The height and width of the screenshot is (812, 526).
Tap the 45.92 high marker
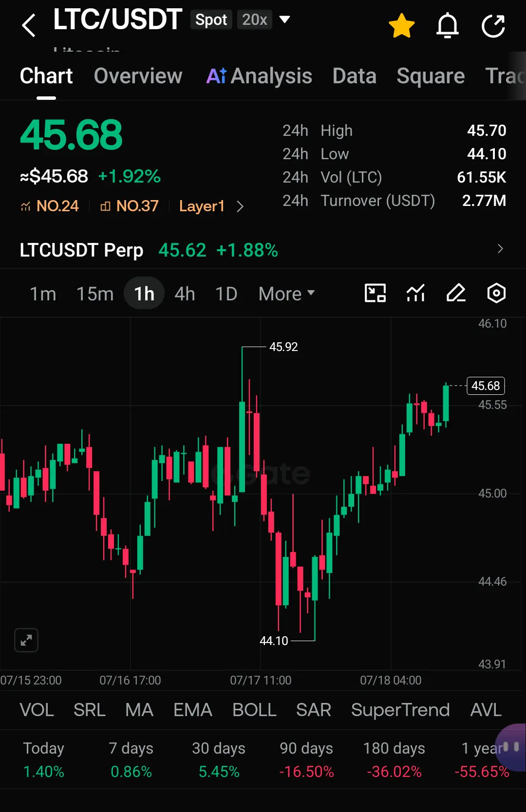click(283, 347)
